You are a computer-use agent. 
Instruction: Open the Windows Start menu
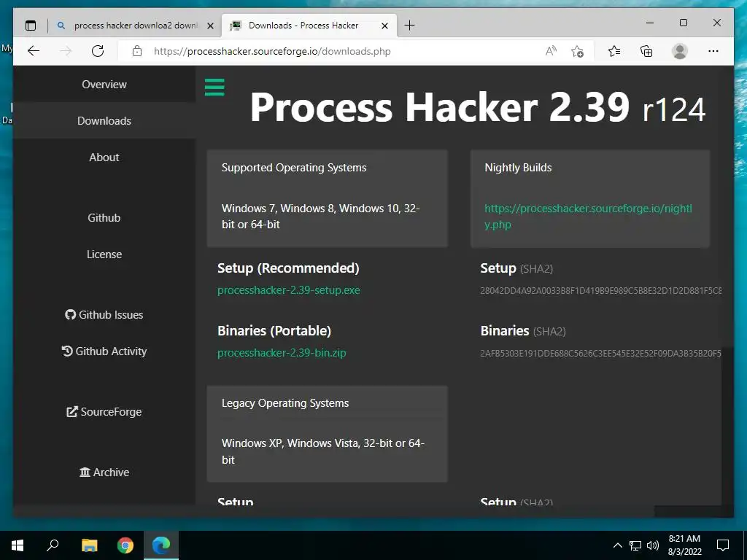click(x=18, y=545)
